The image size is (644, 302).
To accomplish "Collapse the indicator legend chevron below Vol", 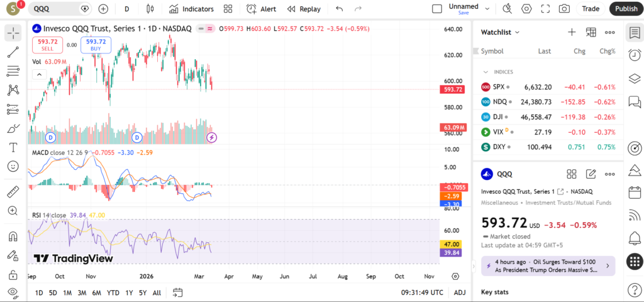I will pos(38,74).
